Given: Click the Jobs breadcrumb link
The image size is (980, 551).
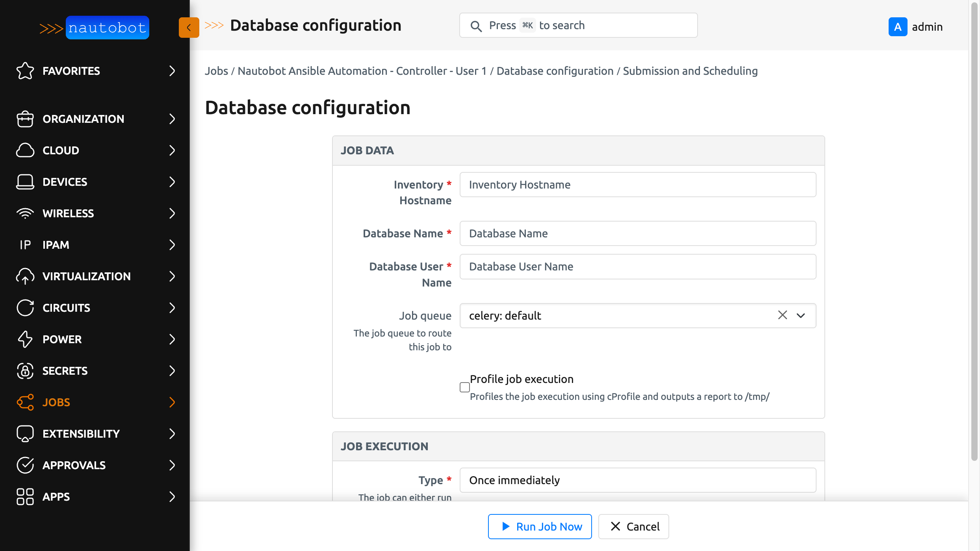Looking at the screenshot, I should (216, 71).
